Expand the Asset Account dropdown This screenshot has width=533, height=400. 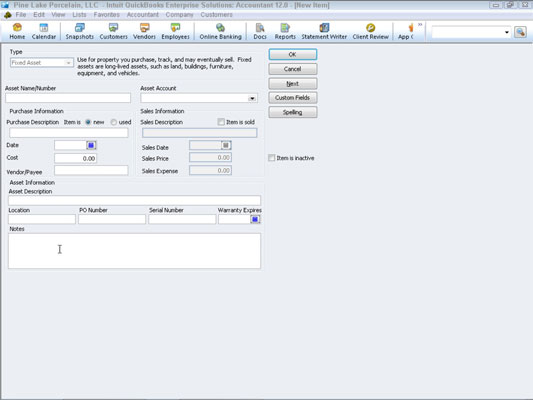pyautogui.click(x=252, y=98)
